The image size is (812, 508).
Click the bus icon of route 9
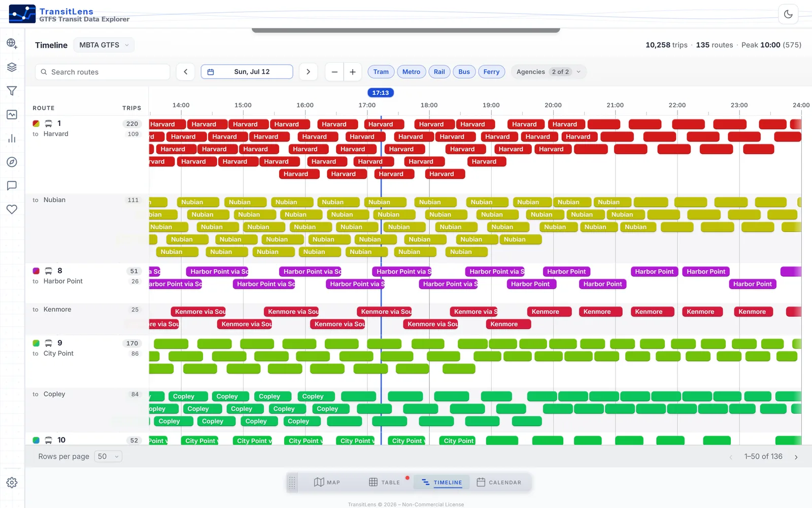48,343
